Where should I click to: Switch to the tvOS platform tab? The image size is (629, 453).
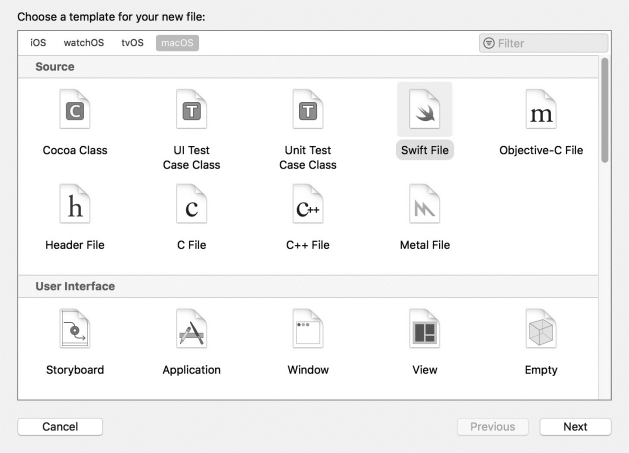point(132,43)
